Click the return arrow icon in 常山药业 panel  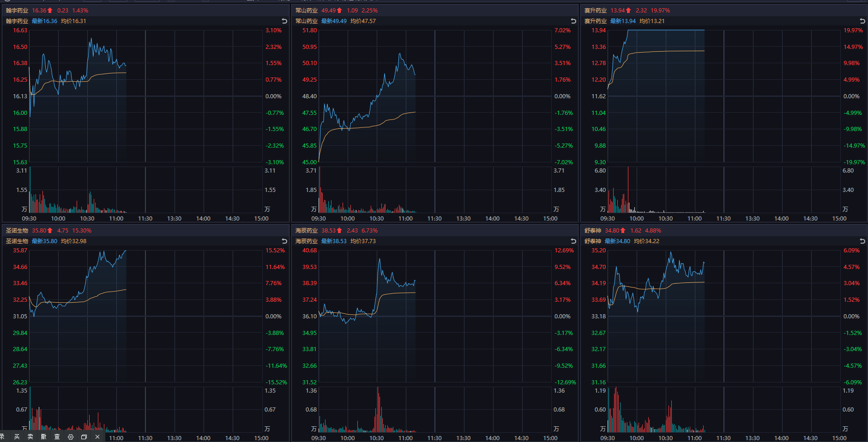coord(573,21)
